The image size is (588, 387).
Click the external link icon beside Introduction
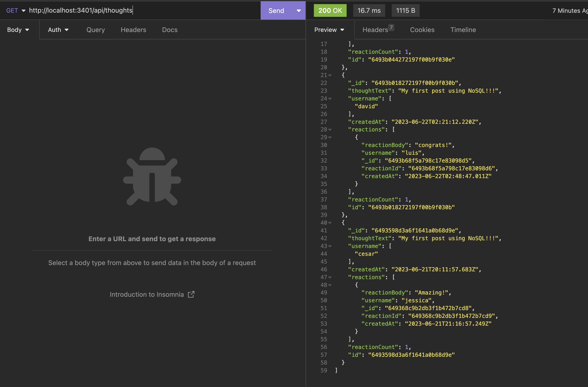click(x=191, y=294)
